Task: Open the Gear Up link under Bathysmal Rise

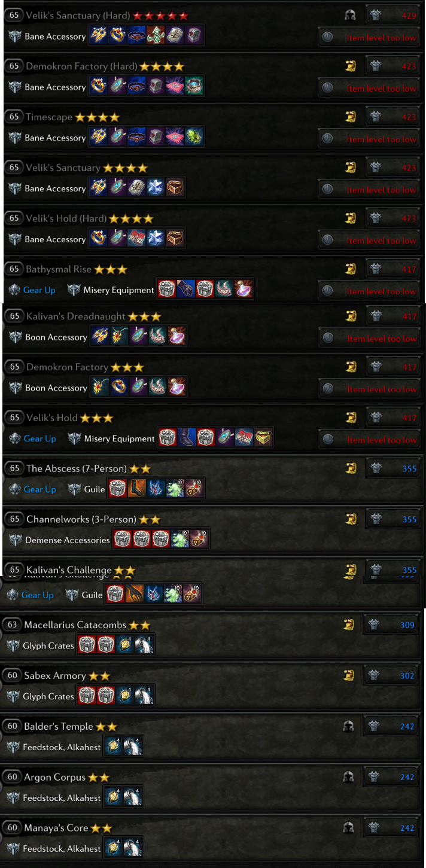Action: [x=39, y=290]
